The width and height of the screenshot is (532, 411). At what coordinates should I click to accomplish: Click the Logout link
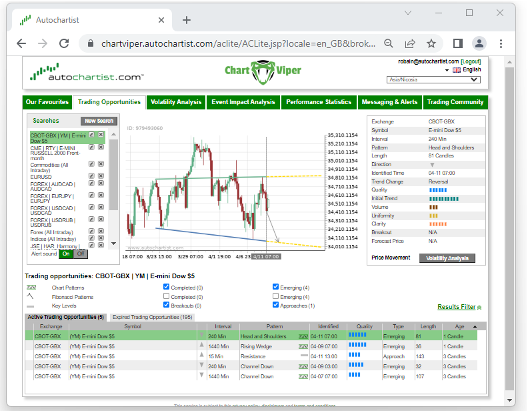click(471, 61)
